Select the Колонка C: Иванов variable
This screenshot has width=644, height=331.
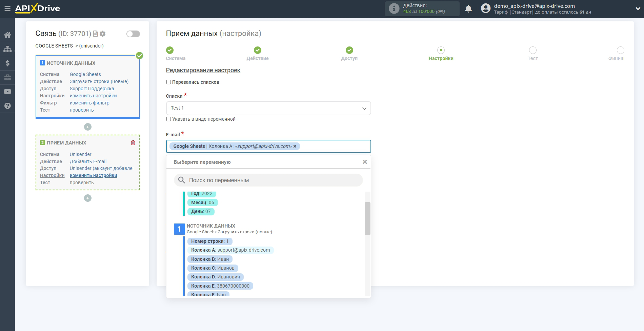(213, 268)
